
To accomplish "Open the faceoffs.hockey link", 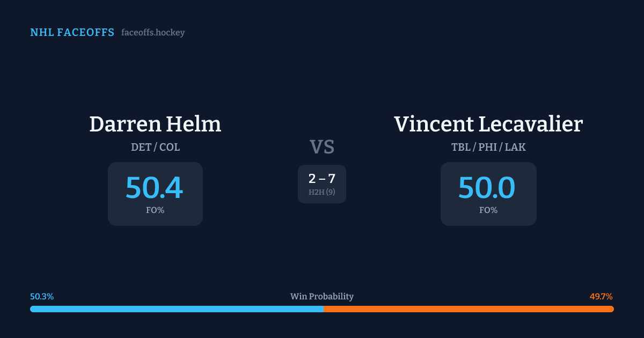I will [153, 33].
